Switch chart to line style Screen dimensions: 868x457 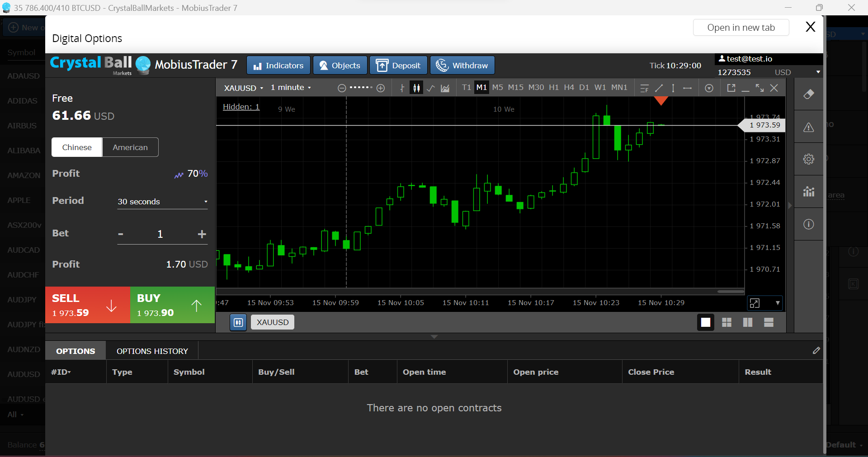431,88
